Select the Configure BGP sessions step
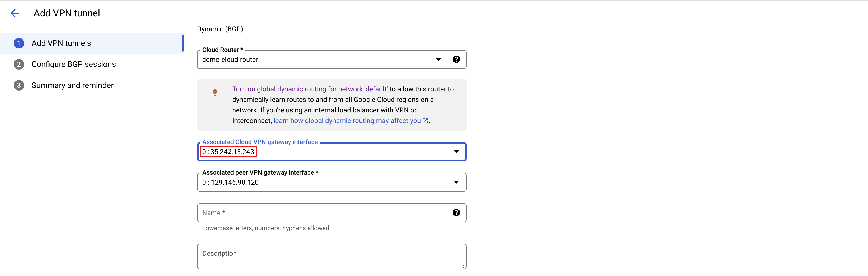This screenshot has width=868, height=276. point(74,64)
